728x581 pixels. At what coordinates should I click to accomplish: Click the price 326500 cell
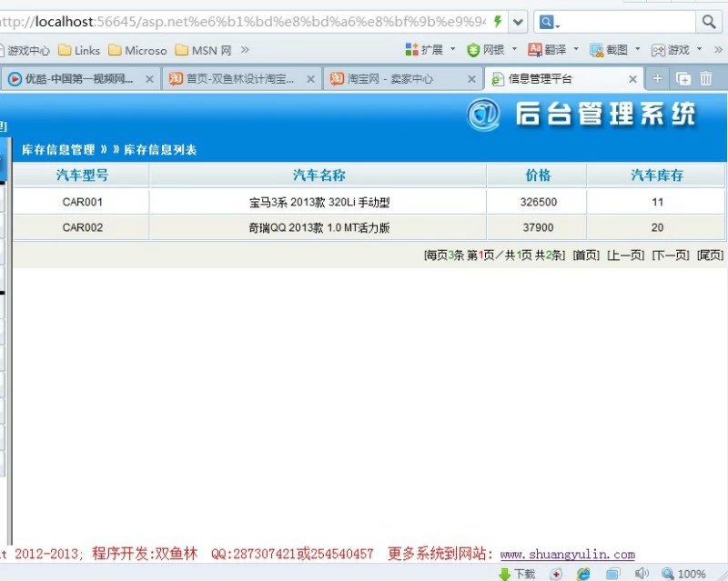pos(538,202)
